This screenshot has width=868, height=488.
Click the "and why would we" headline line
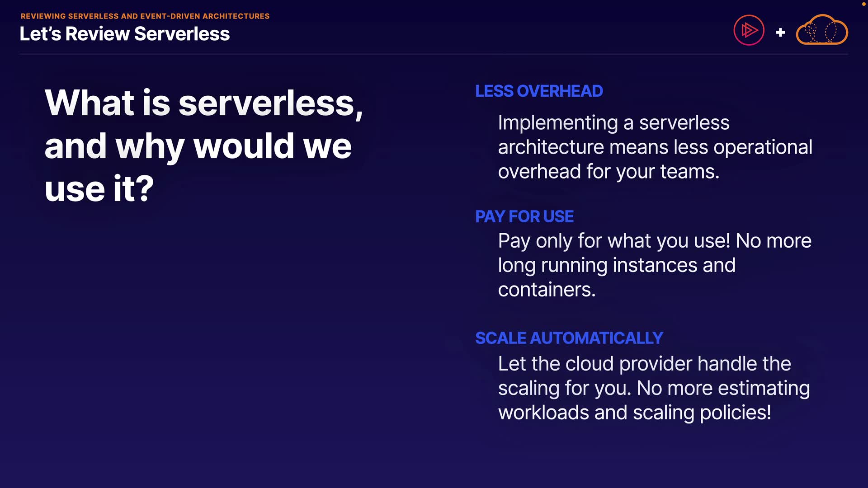(x=198, y=146)
